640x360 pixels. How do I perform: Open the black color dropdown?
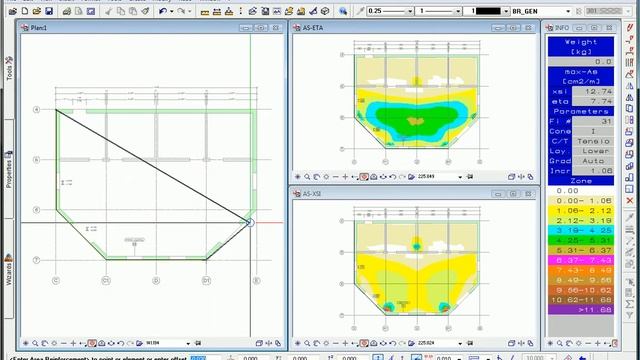[x=506, y=11]
